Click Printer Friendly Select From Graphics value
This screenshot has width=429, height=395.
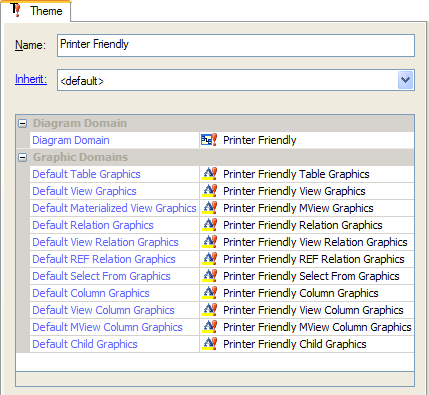(311, 276)
